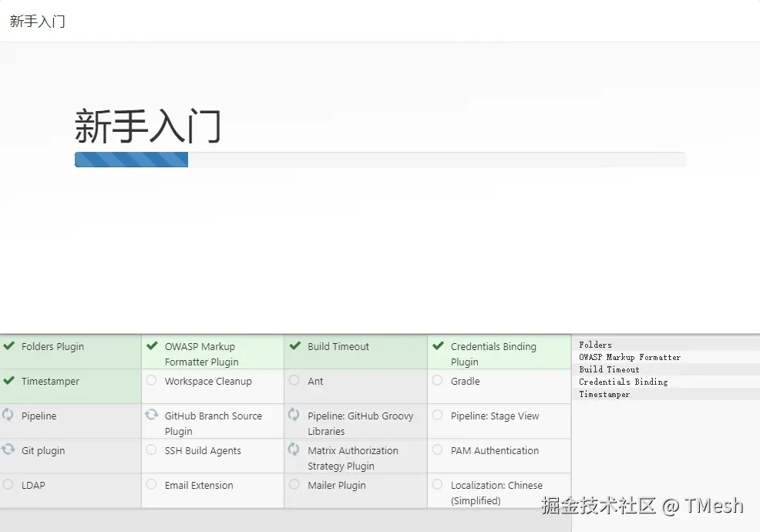Click the spinner beside GitHub Branch Source Plugin
The image size is (760, 532).
(x=151, y=416)
